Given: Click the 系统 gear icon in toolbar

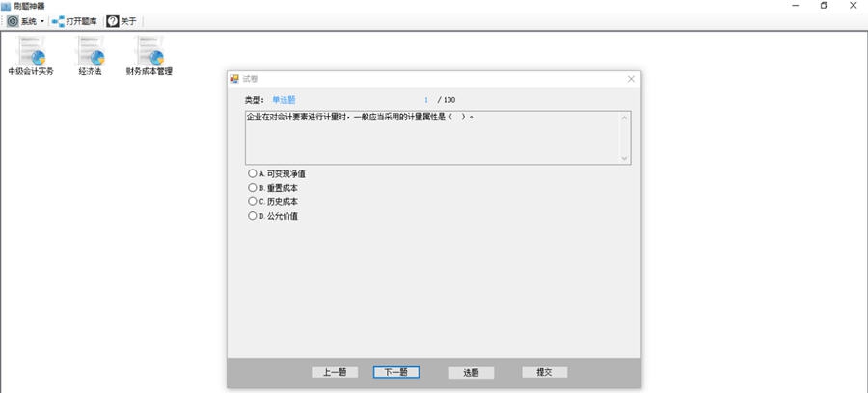Looking at the screenshot, I should tap(13, 21).
